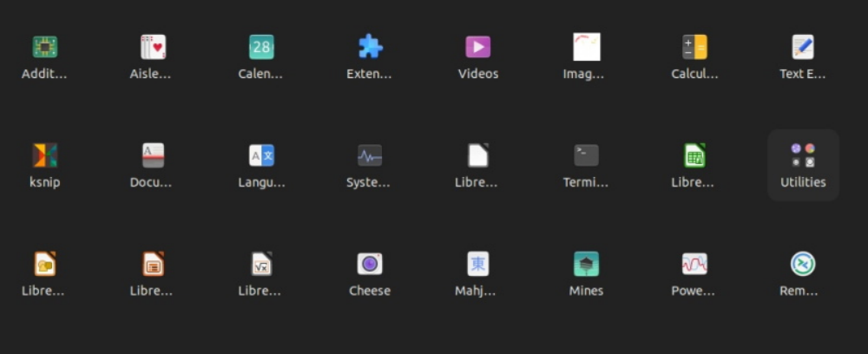Launch ksnip screenshot tool
The image size is (868, 354).
pyautogui.click(x=45, y=155)
